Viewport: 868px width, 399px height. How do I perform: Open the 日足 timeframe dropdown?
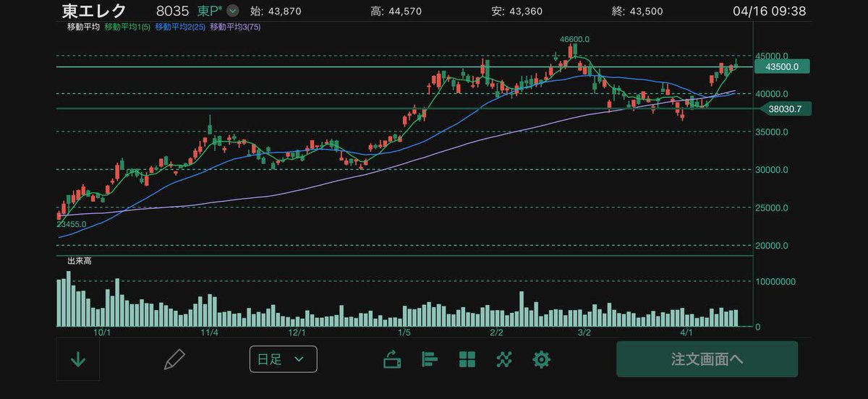[284, 359]
